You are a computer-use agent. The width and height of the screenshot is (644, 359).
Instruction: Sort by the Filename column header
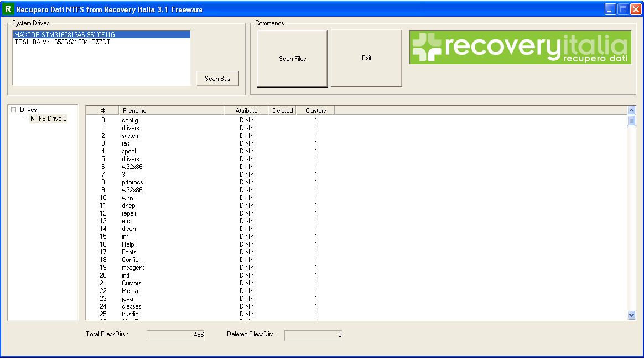171,111
